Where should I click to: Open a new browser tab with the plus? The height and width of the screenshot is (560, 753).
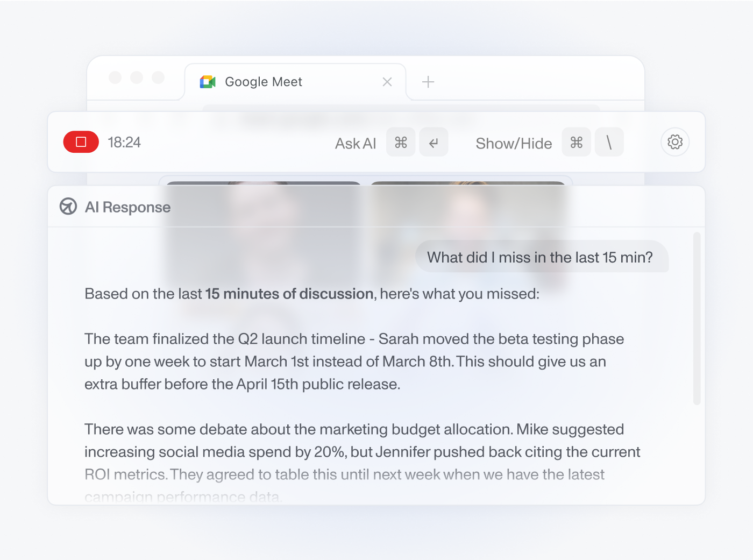[428, 82]
